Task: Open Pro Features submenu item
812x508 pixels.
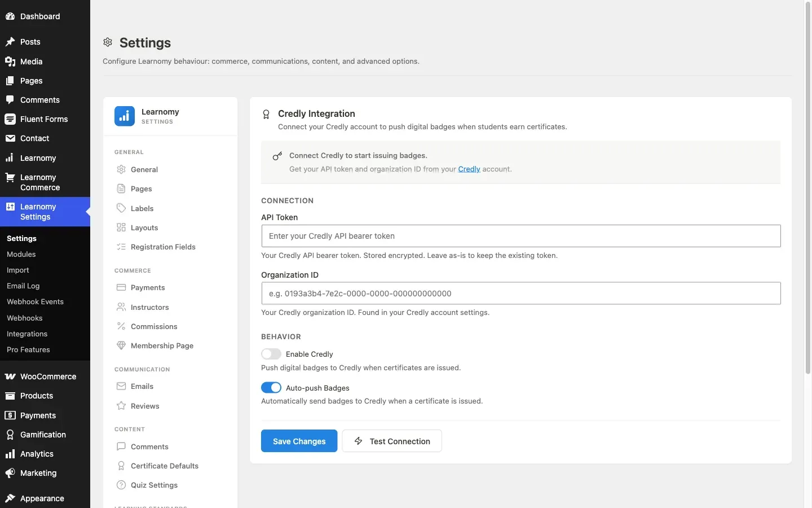Action: point(28,350)
